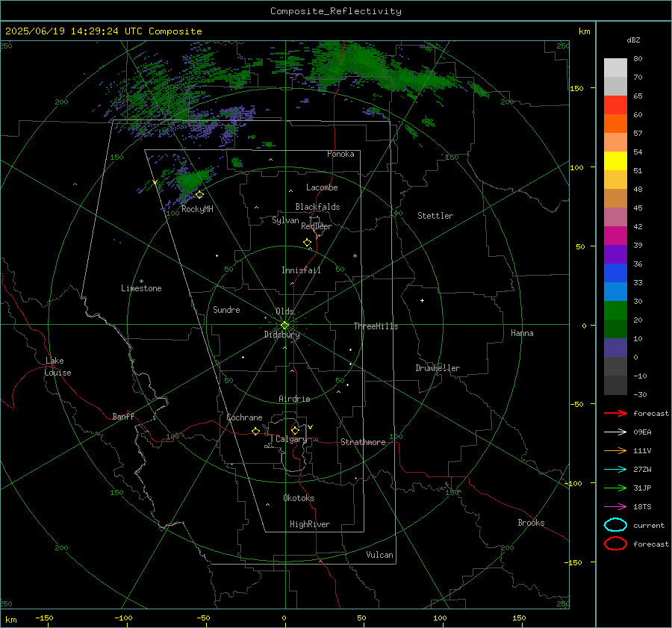Click the Cochrane label

(x=244, y=417)
